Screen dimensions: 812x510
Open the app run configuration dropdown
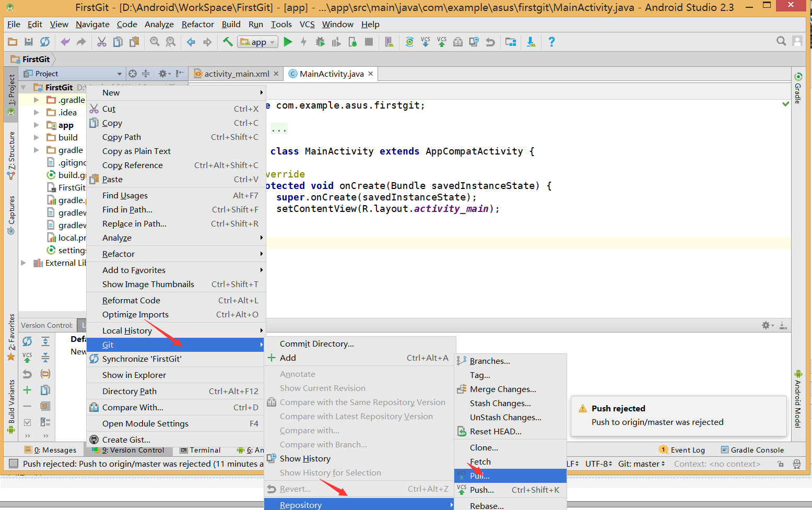258,42
